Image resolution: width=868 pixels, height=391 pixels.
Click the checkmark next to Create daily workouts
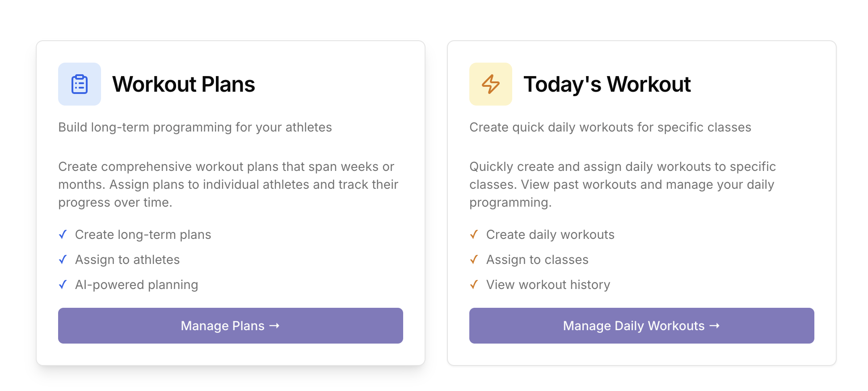(x=474, y=234)
